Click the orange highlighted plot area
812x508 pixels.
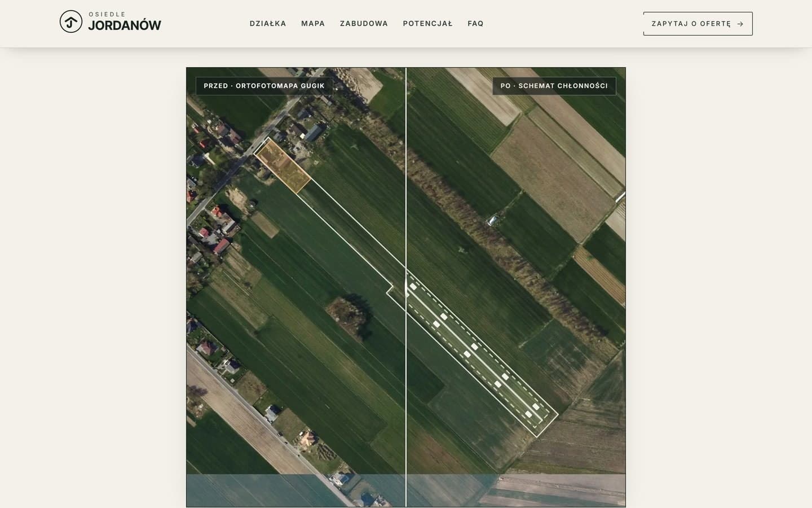click(x=283, y=166)
